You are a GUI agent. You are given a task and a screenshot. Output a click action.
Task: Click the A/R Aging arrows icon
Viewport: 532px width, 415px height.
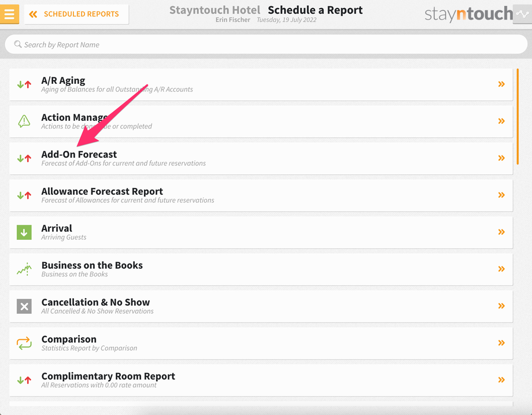24,84
